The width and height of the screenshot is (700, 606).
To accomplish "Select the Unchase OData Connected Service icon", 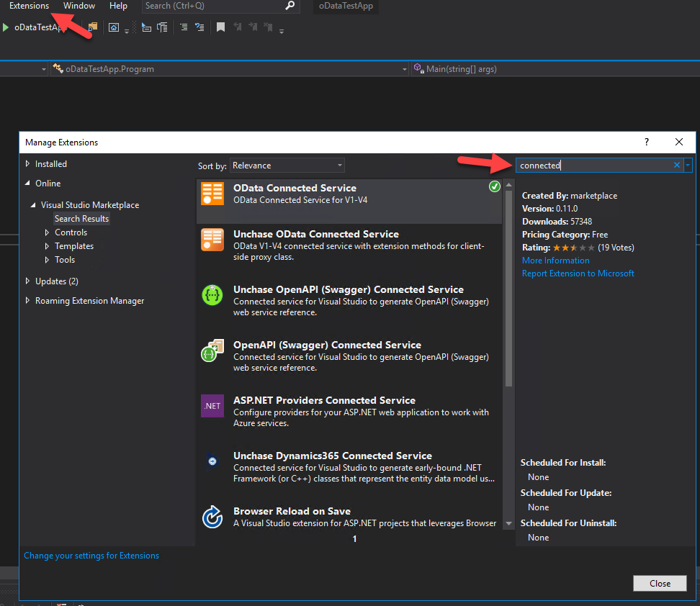I will point(212,240).
